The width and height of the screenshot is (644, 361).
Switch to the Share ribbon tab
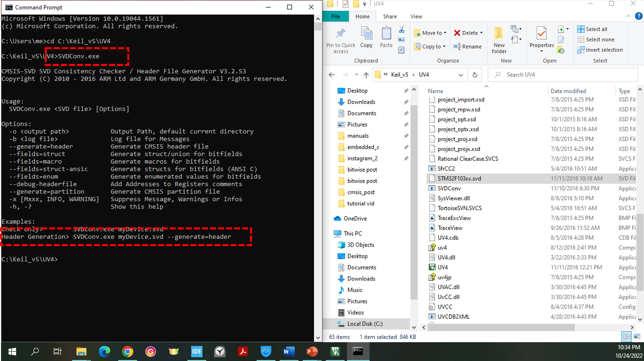(390, 16)
